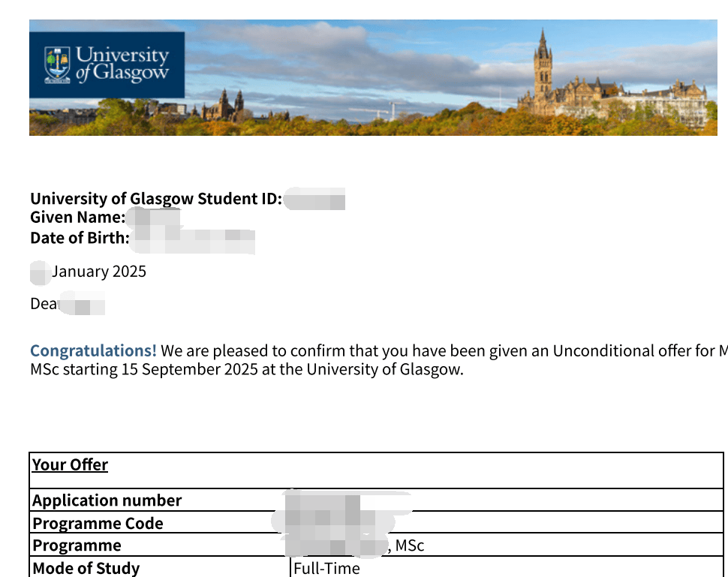Click the '15 September 2025' start date

tap(189, 369)
